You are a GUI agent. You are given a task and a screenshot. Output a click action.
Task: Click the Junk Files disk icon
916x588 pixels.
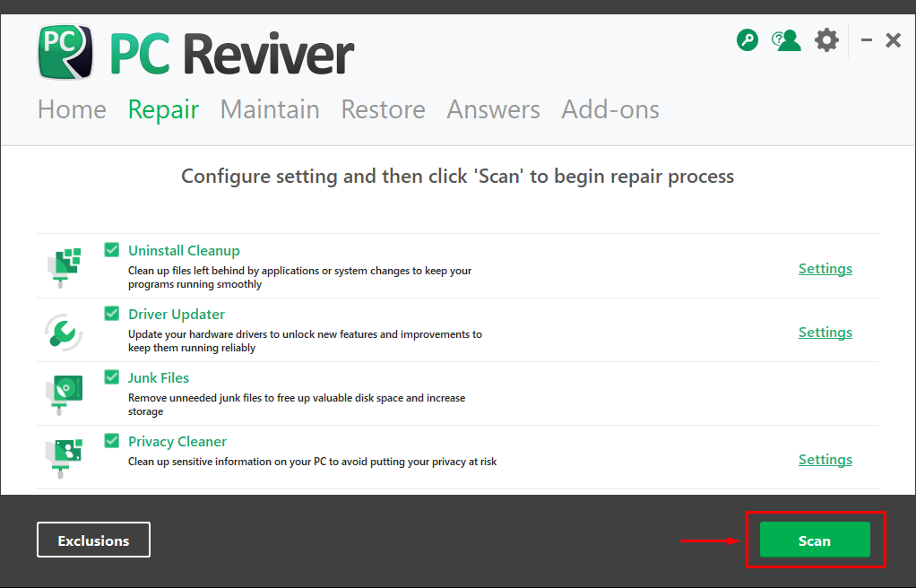65,395
